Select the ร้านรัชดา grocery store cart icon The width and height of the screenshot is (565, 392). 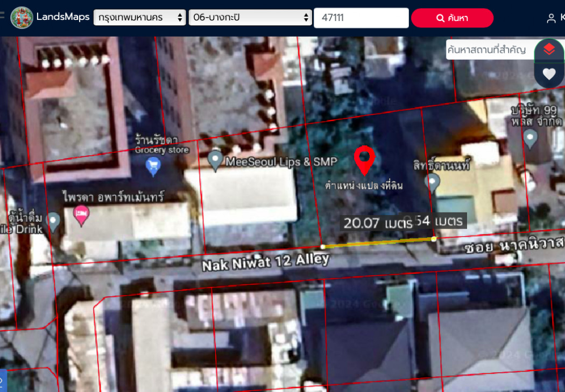[153, 166]
